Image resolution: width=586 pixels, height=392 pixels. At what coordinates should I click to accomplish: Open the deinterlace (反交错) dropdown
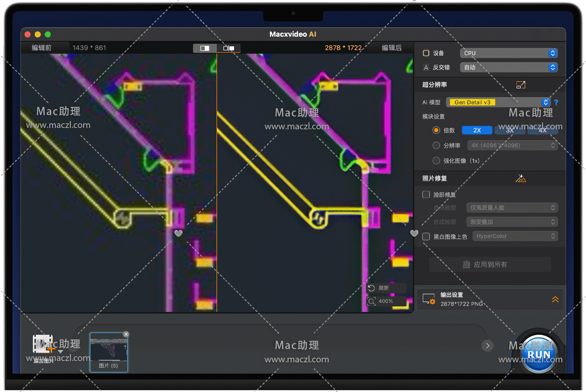click(x=508, y=68)
